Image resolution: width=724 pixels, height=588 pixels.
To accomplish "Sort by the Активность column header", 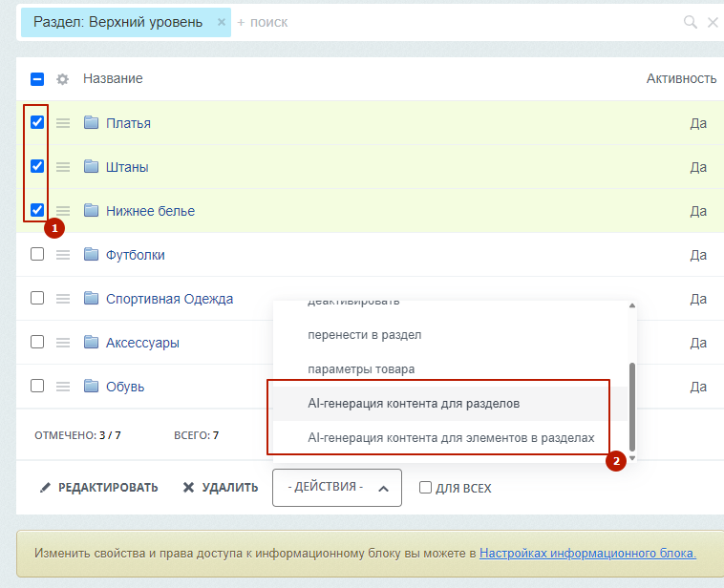I will click(682, 78).
